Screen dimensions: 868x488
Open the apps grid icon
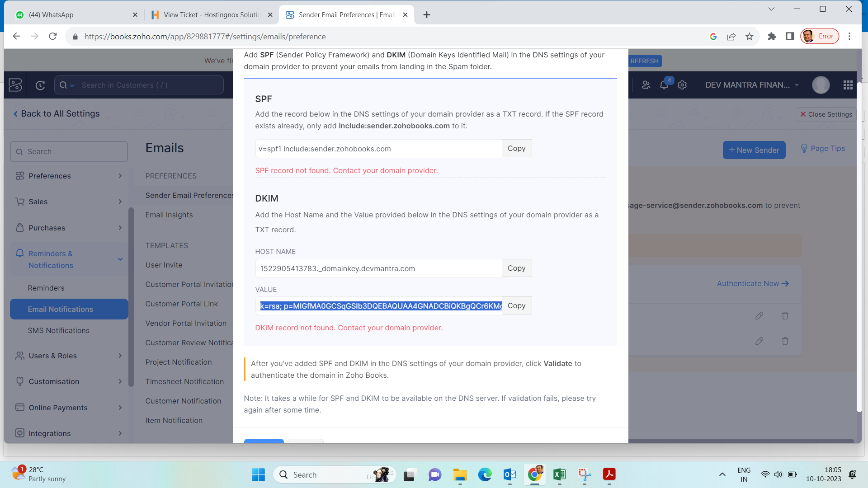coord(848,85)
